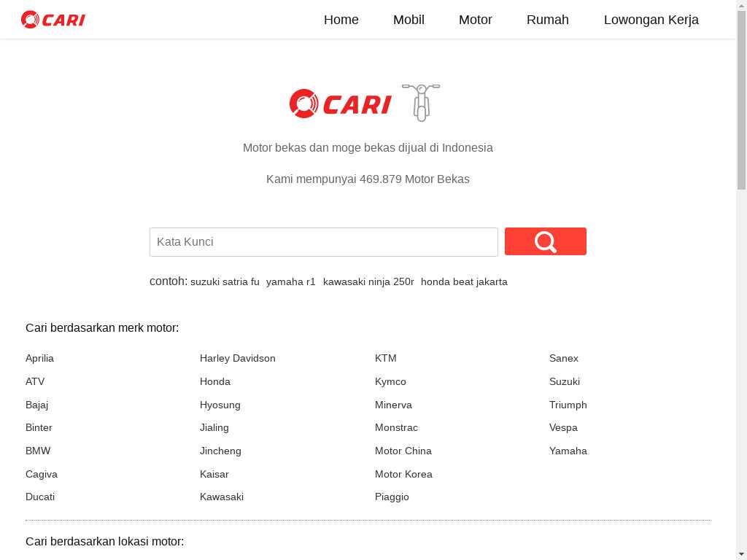This screenshot has height=560, width=747.
Task: Browse Suzuki motorcycles
Action: [x=565, y=381]
